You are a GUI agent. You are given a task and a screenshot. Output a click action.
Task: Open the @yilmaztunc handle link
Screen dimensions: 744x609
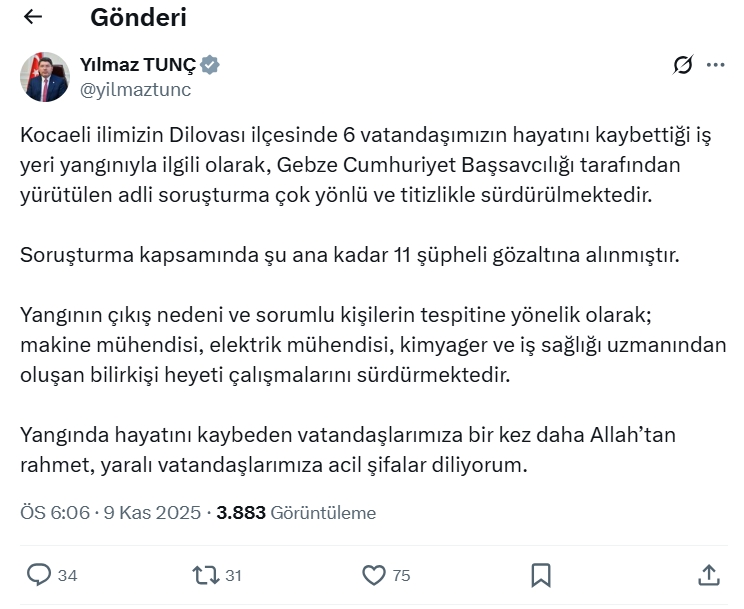pyautogui.click(x=135, y=89)
